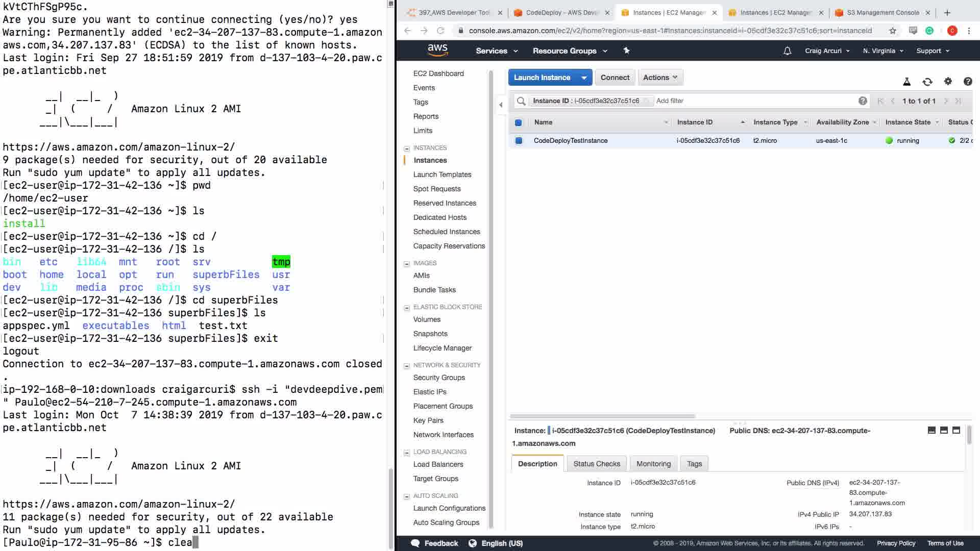Click the AWS logo home icon

(437, 50)
